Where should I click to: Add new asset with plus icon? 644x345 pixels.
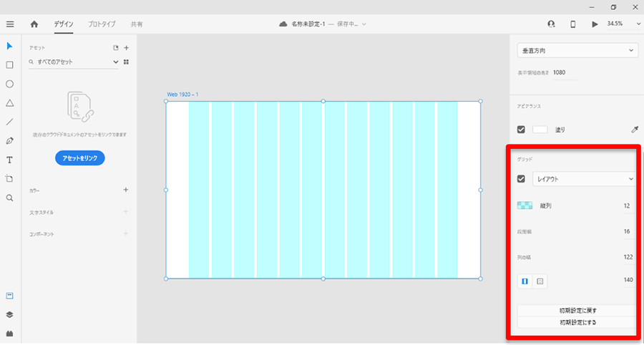click(126, 48)
